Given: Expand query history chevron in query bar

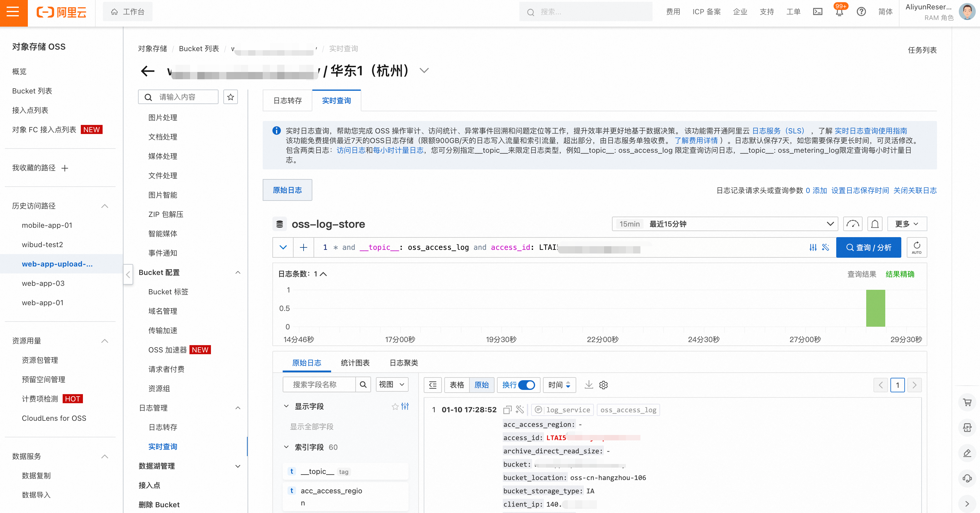Looking at the screenshot, I should tap(283, 247).
